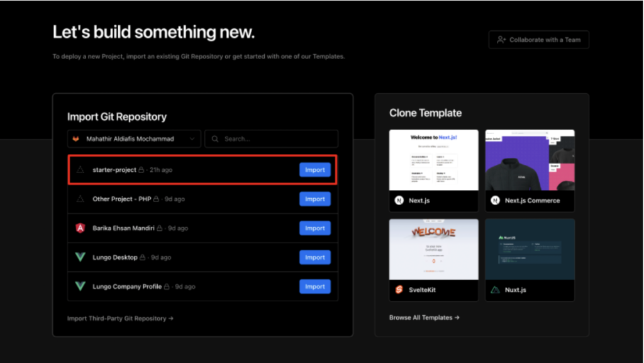Click the Vue icon beside Lungo Company Profile
This screenshot has height=363, width=644.
click(x=79, y=286)
